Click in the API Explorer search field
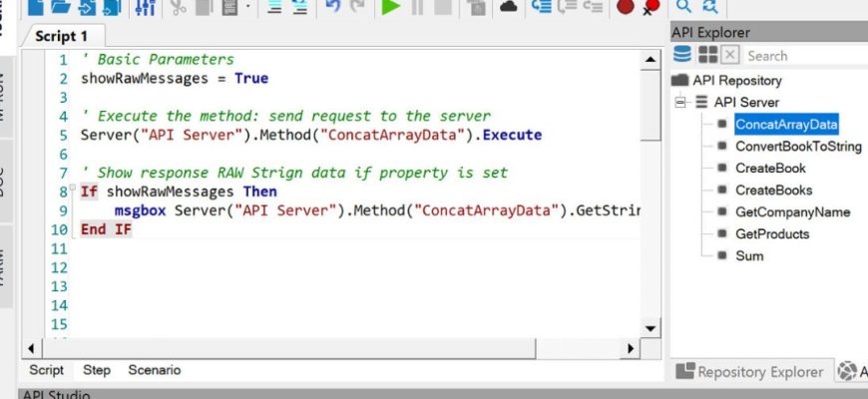The width and height of the screenshot is (868, 399). [x=803, y=56]
